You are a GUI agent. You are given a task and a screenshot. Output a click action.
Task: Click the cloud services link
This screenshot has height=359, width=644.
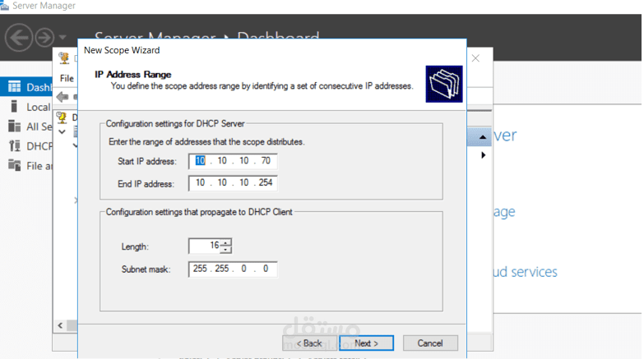point(526,272)
